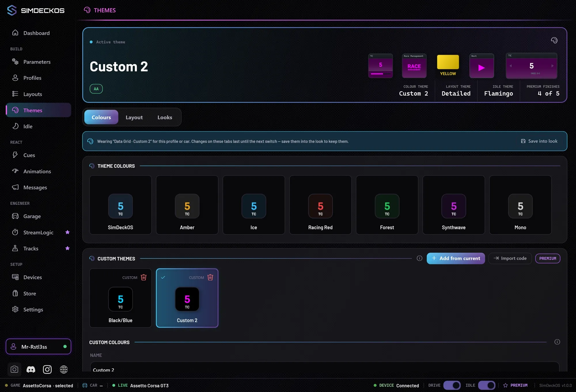Open Garage under Engineer
The image size is (576, 392).
pos(38,216)
